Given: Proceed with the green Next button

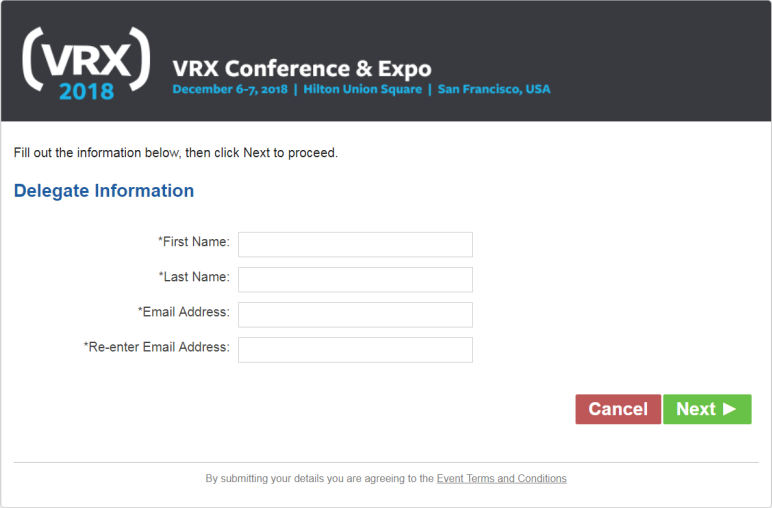Looking at the screenshot, I should pos(707,409).
